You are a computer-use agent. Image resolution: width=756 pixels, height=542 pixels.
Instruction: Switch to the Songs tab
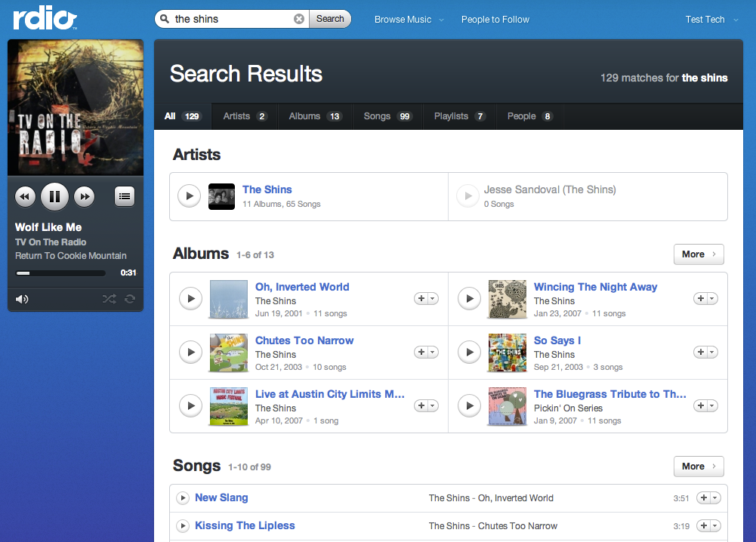pyautogui.click(x=387, y=116)
